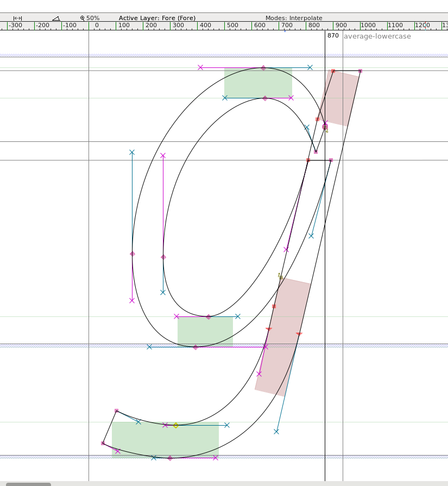Click the Active Layer: Fore label
448x486 pixels.
157,18
